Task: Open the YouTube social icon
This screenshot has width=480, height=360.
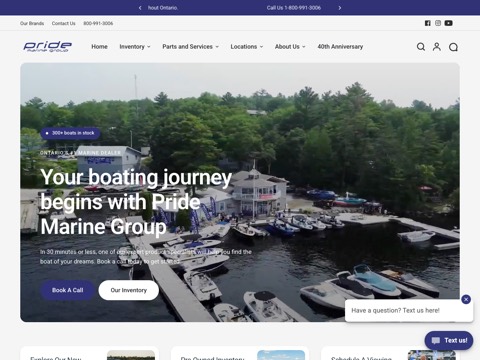Action: point(449,23)
